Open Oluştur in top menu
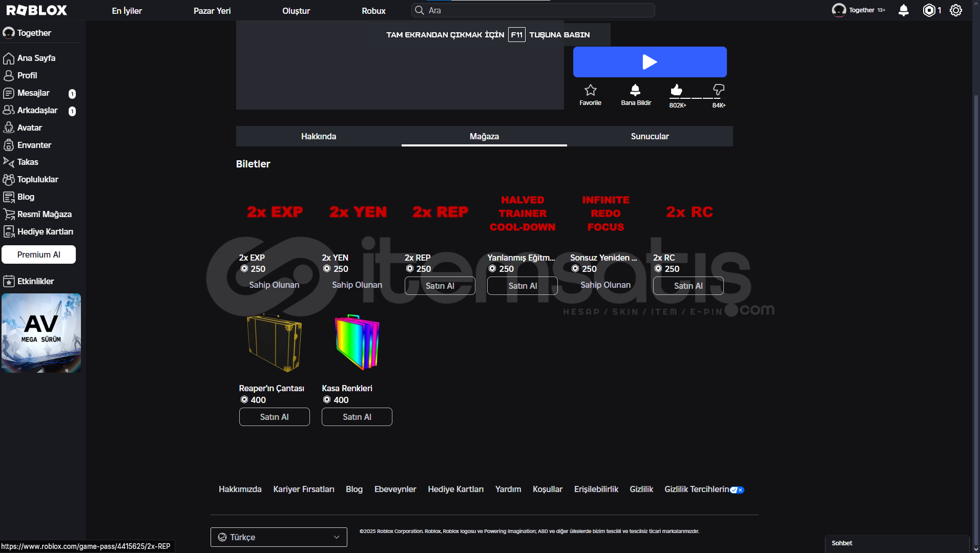 click(296, 11)
